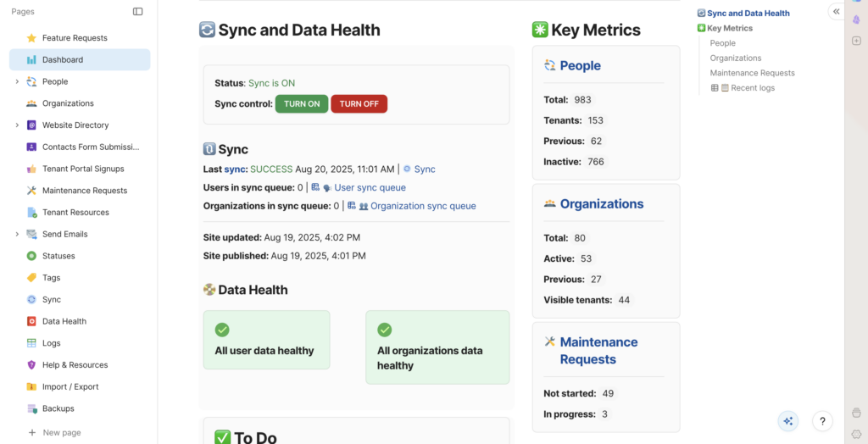Open the Organizations heading link in Key Metrics
The height and width of the screenshot is (444, 868).
pyautogui.click(x=602, y=204)
